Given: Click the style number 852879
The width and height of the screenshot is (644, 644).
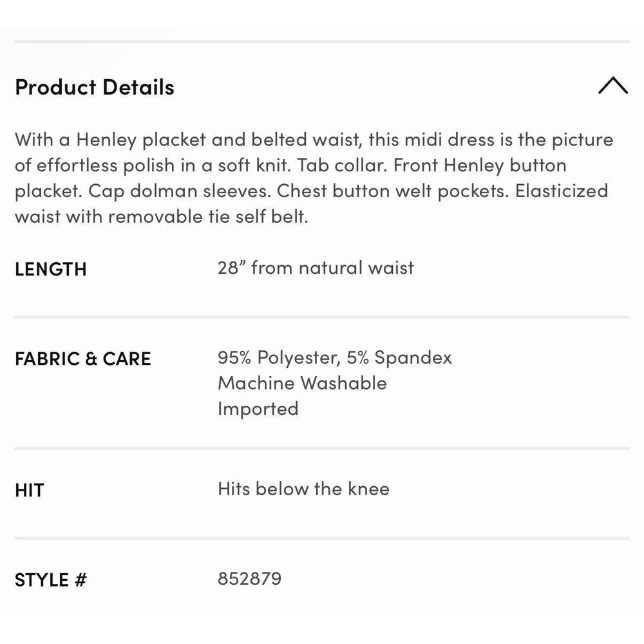Looking at the screenshot, I should (250, 578).
